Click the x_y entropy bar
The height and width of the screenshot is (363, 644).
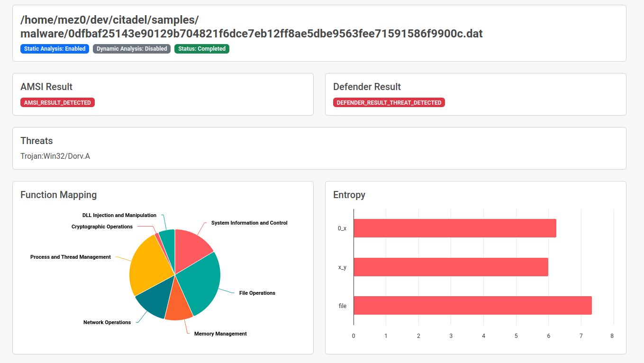point(451,267)
